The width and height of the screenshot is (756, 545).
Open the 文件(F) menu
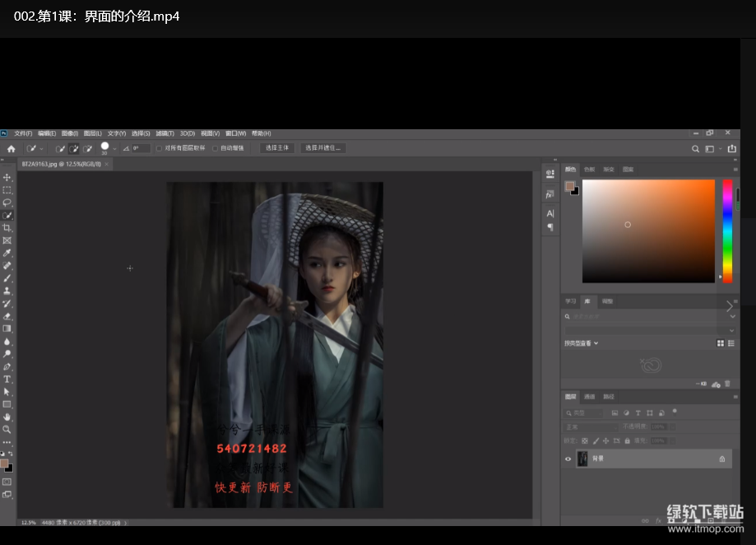(23, 133)
